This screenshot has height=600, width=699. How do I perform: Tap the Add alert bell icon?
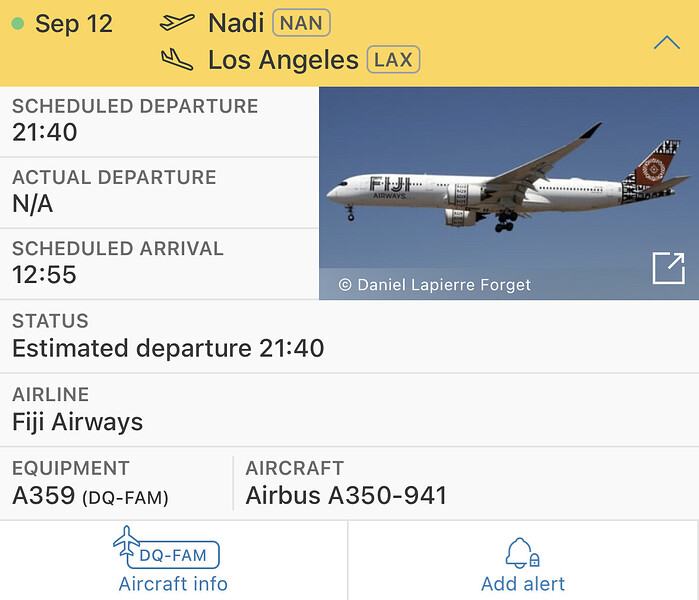coord(523,553)
